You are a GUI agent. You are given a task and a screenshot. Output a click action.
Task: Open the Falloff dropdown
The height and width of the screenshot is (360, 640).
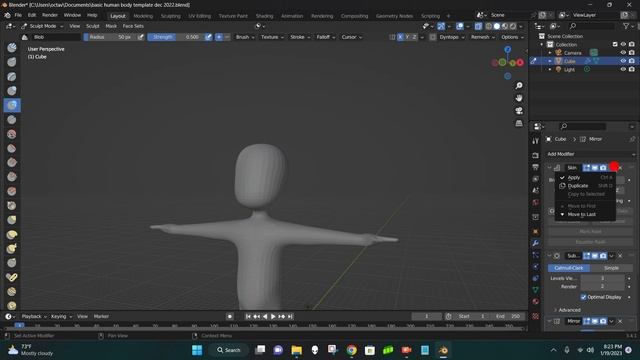325,37
